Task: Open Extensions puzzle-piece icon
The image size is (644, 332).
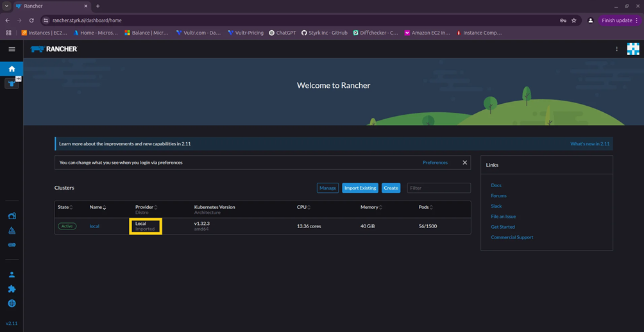Action: (x=12, y=289)
